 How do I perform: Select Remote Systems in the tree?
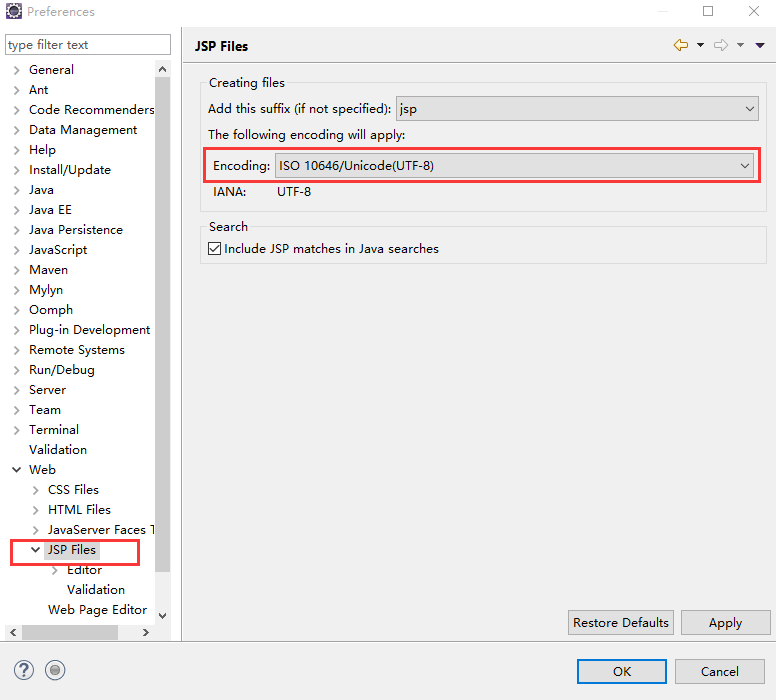[77, 350]
